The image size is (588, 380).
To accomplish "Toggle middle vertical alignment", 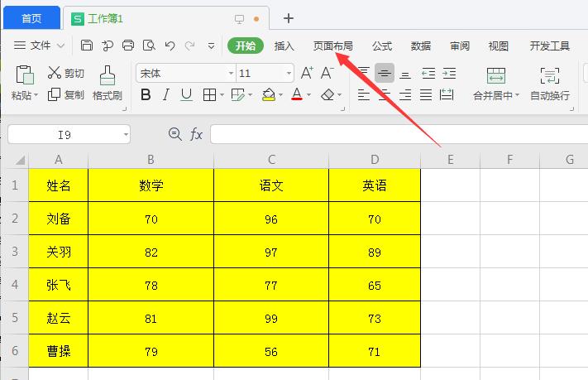I will coord(384,73).
